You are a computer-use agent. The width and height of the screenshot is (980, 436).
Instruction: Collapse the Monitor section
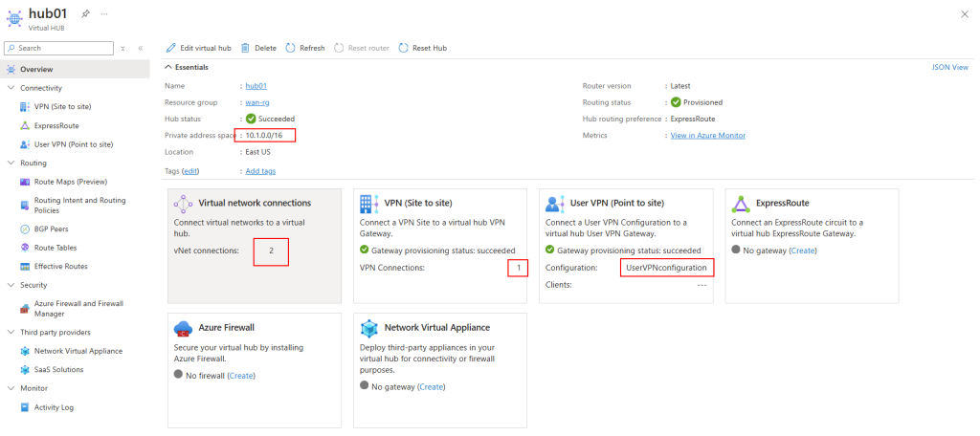(x=11, y=388)
